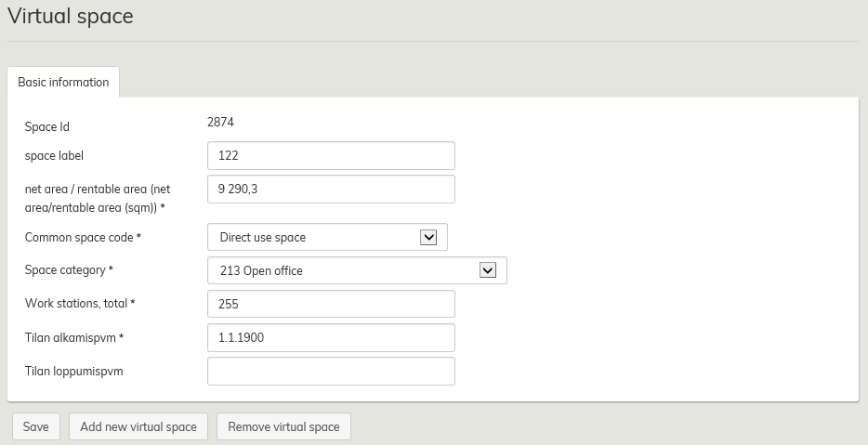This screenshot has height=445, width=868.
Task: Select the Work stations total field
Action: pos(331,304)
